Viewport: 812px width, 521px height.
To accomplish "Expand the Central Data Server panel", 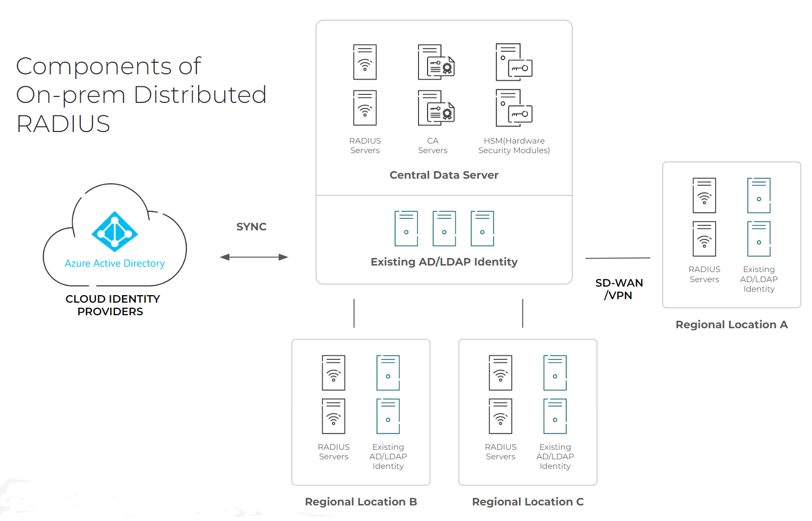I will (444, 175).
